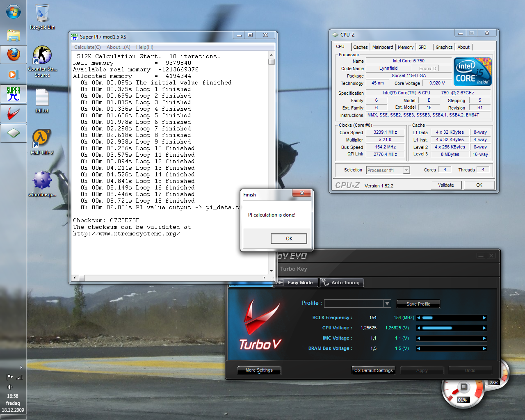Image resolution: width=525 pixels, height=420 pixels.
Task: Decrease BCLK Frequency using its left arrow
Action: tap(418, 318)
